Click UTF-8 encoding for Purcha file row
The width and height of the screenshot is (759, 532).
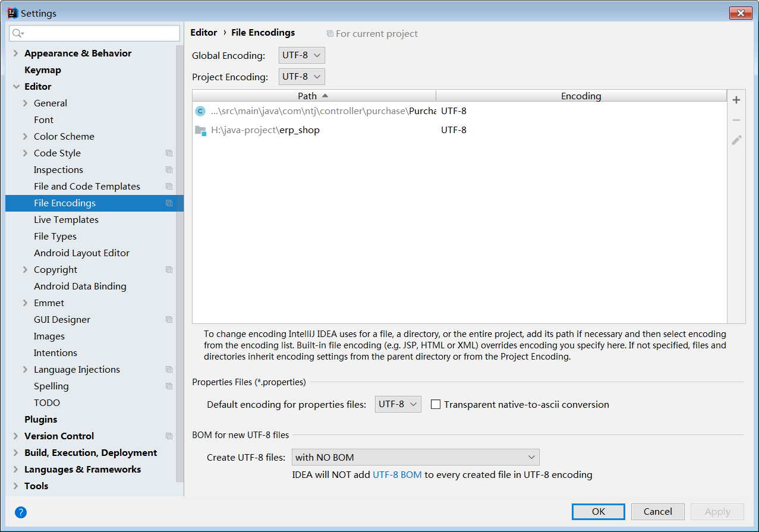tap(453, 111)
